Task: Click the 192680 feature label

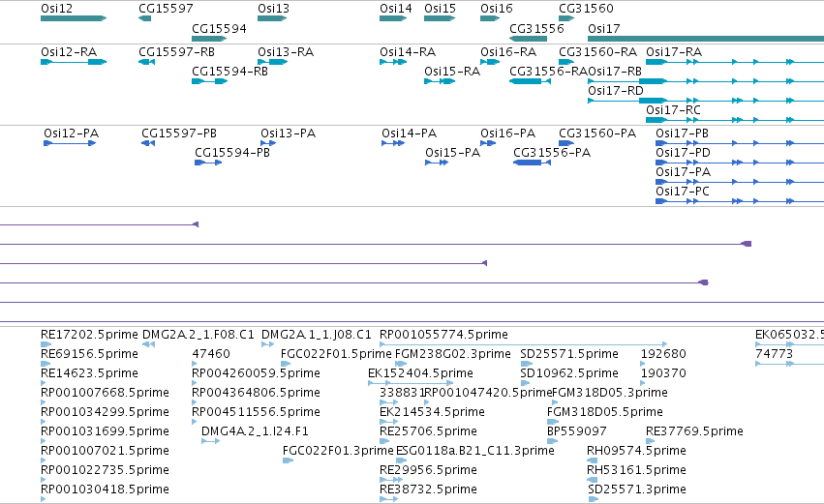Action: 663,354
